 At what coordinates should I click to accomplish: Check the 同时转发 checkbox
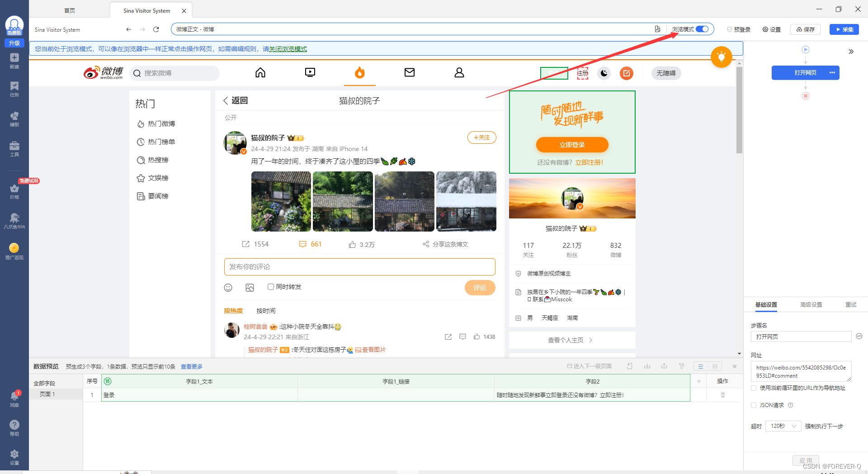pos(271,287)
